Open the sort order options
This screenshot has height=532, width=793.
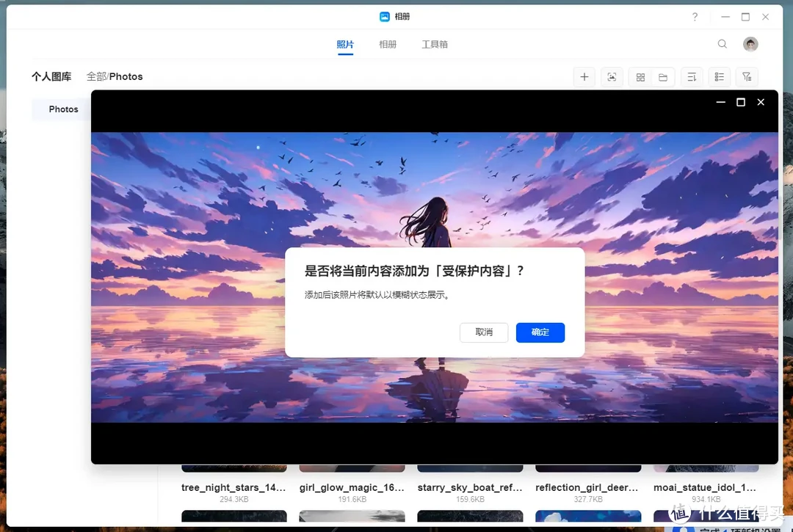pos(691,76)
